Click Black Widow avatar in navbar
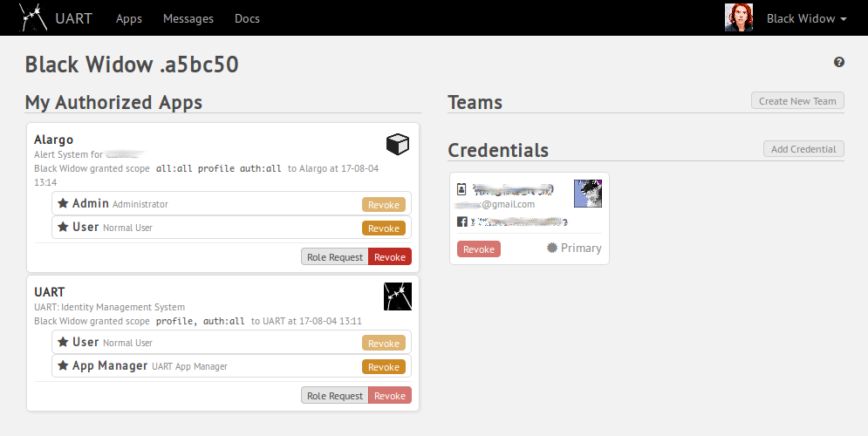Image resolution: width=868 pixels, height=436 pixels. coord(739,17)
